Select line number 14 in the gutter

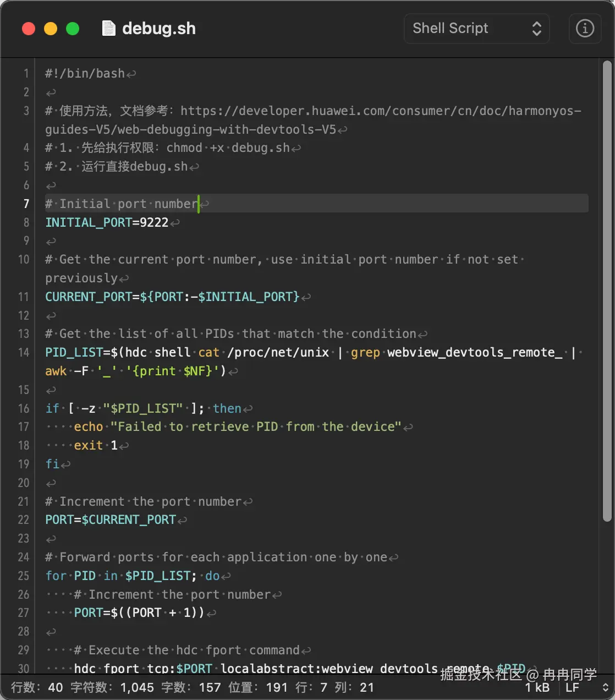[x=24, y=352]
